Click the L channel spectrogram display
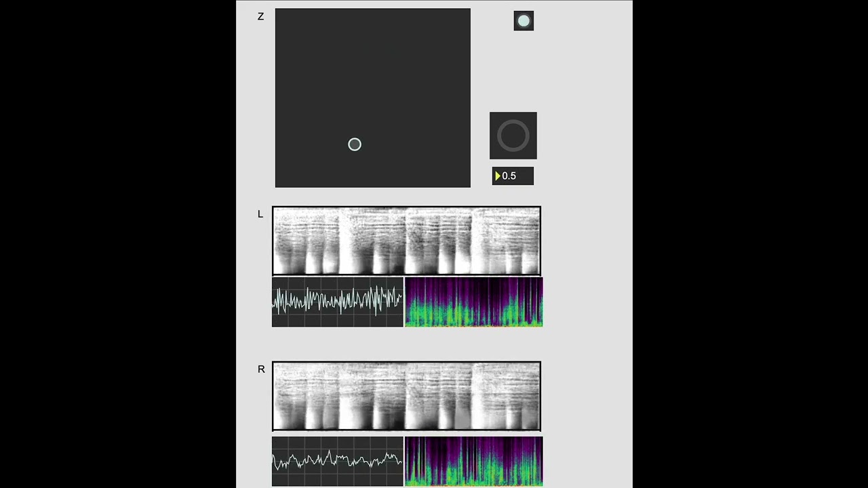 coord(406,241)
